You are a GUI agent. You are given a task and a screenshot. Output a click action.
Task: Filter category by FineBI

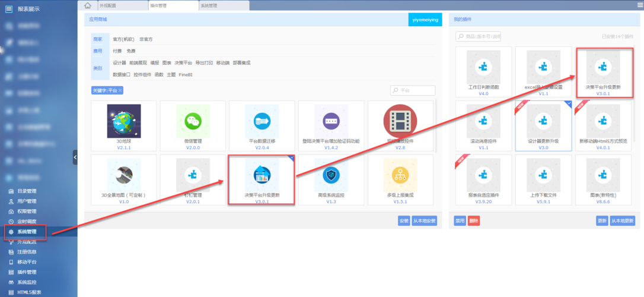click(186, 75)
